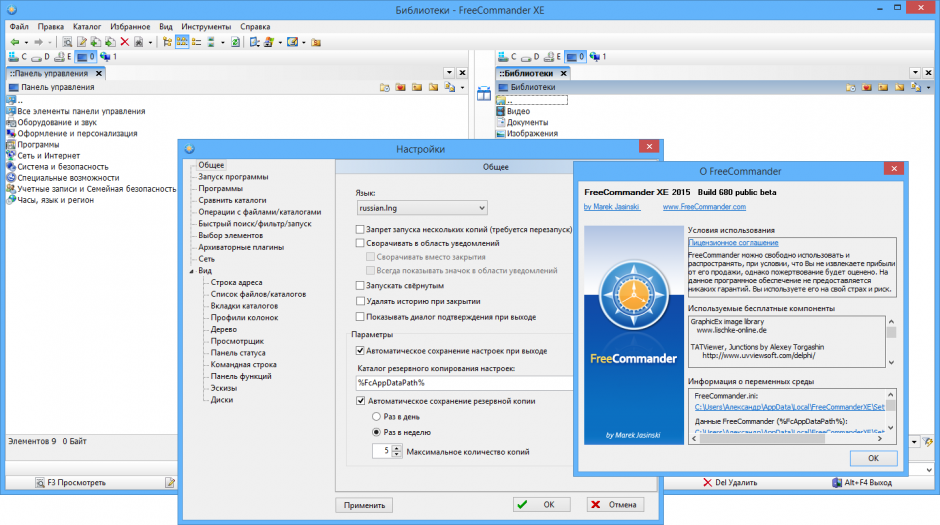Screen dimensions: 940x525
Task: Open the Лицензионное соглашение link
Action: pyautogui.click(x=733, y=243)
